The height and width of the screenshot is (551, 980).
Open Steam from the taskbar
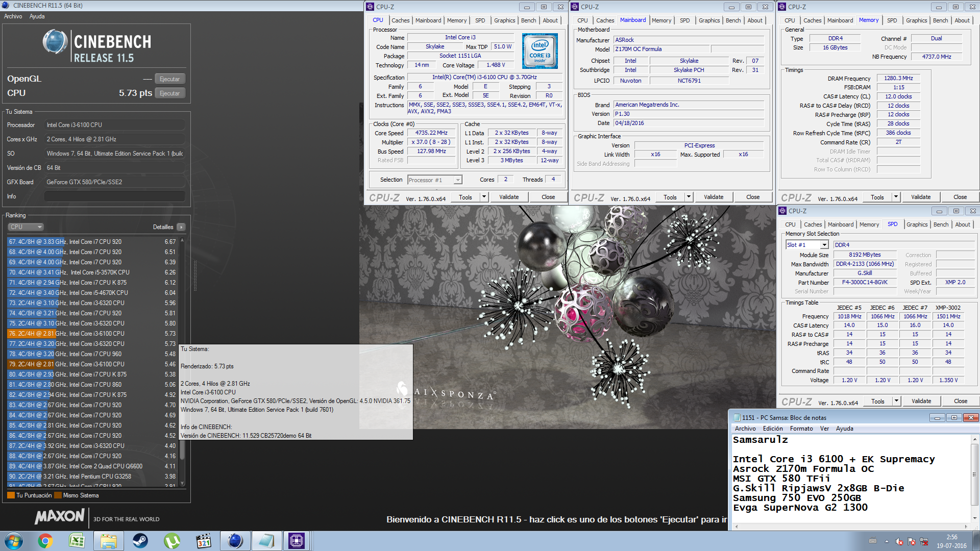(x=140, y=541)
